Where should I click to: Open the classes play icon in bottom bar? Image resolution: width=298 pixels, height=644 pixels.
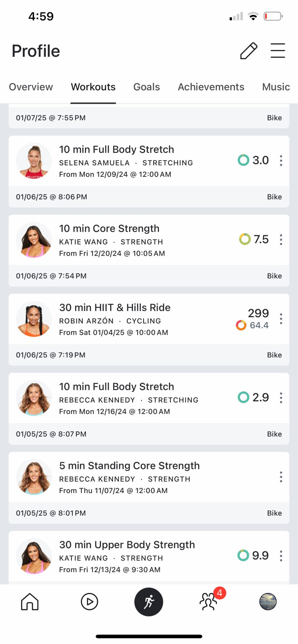(89, 601)
